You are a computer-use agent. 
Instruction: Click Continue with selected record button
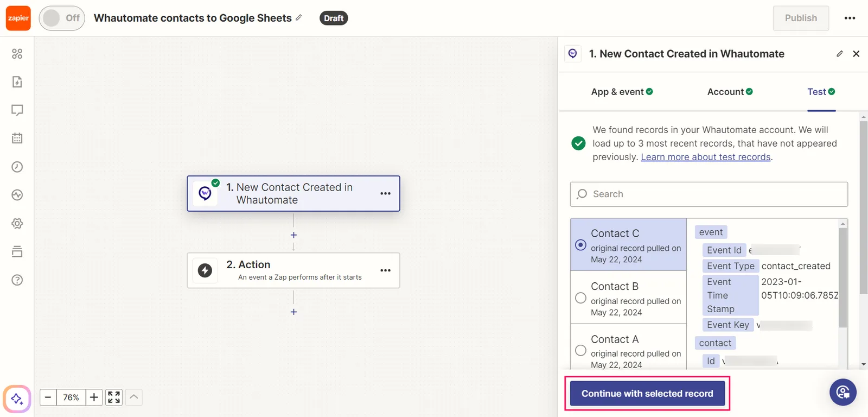(x=647, y=394)
